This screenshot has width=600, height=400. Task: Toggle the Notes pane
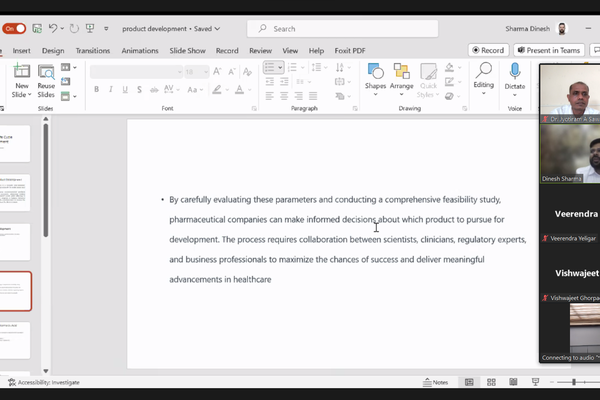(x=435, y=382)
